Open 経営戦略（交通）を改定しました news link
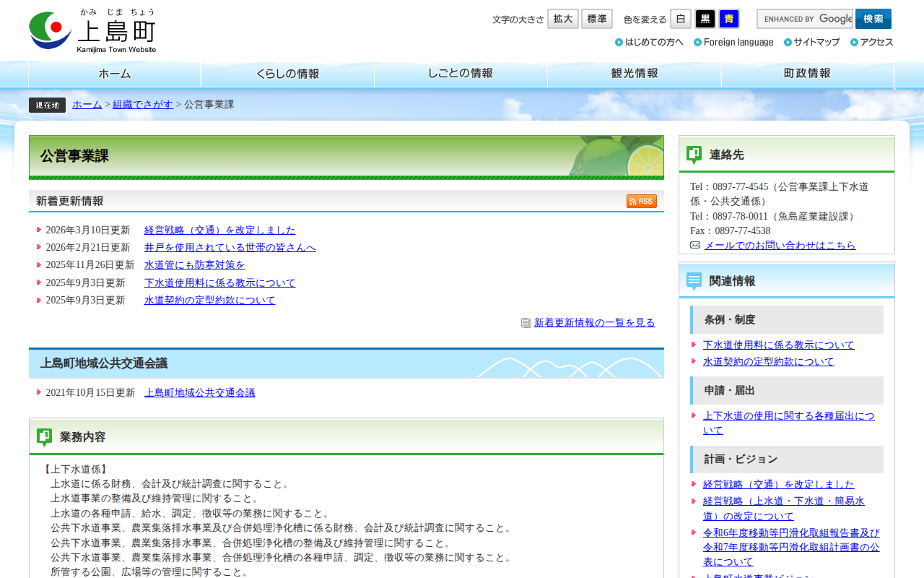The image size is (924, 578). point(219,230)
